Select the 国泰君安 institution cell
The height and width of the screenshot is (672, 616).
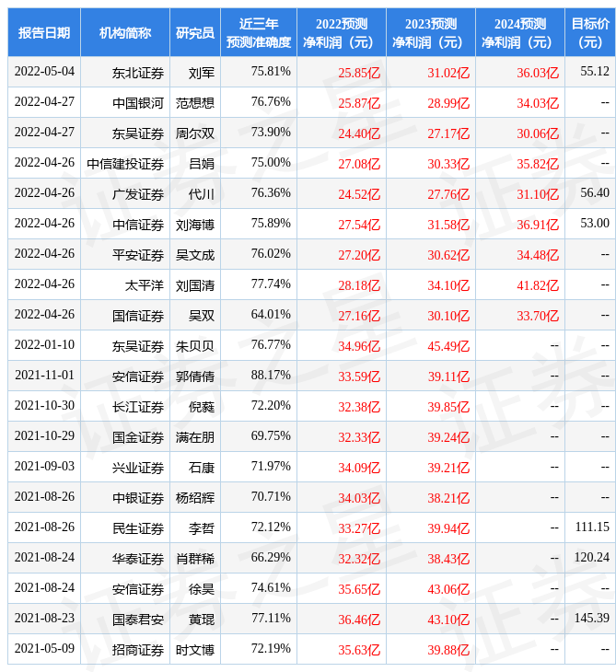click(138, 620)
